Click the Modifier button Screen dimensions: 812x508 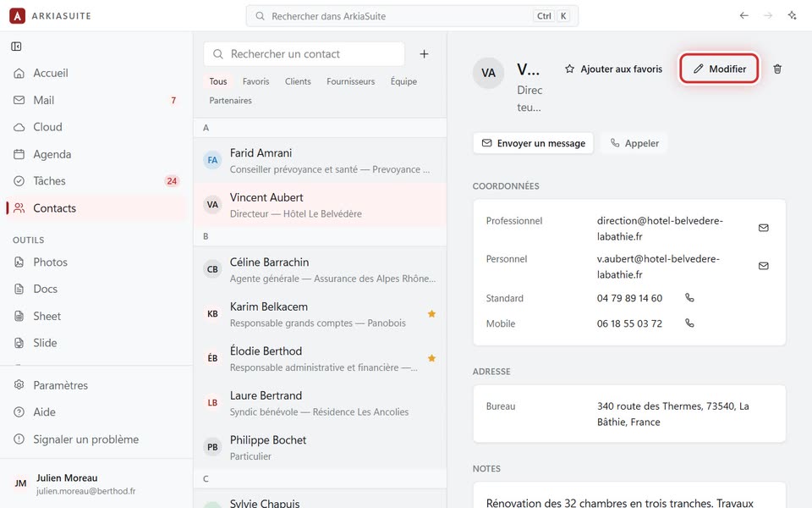click(x=719, y=69)
